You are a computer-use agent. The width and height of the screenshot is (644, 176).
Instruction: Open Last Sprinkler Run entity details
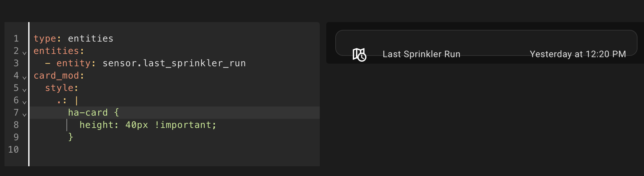421,54
